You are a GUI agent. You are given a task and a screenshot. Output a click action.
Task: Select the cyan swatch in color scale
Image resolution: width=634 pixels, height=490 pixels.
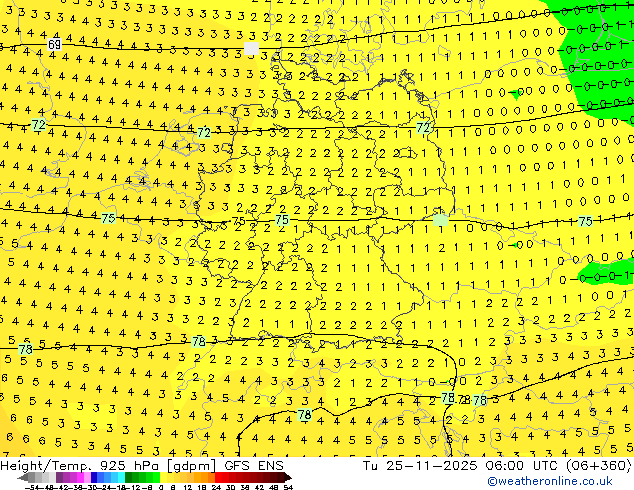121,477
